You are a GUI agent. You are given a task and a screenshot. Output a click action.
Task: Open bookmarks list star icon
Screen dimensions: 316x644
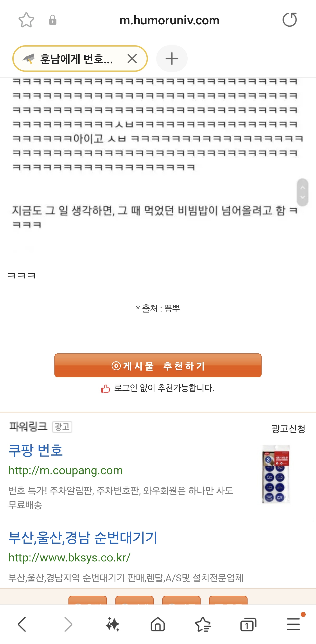(x=203, y=624)
